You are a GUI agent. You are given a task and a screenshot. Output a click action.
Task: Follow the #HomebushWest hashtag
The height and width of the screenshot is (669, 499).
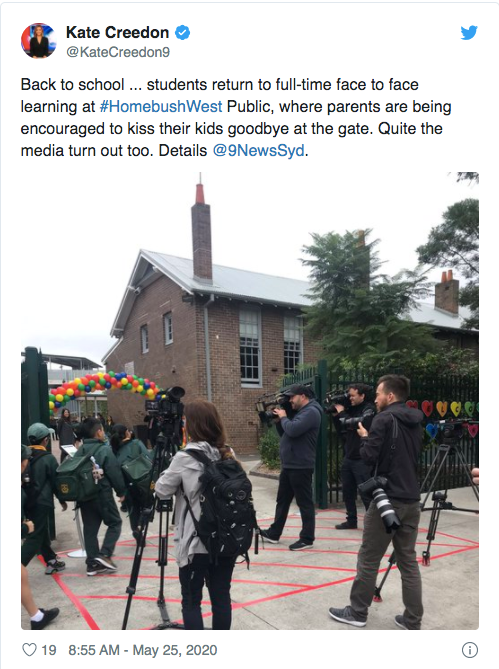pyautogui.click(x=161, y=106)
